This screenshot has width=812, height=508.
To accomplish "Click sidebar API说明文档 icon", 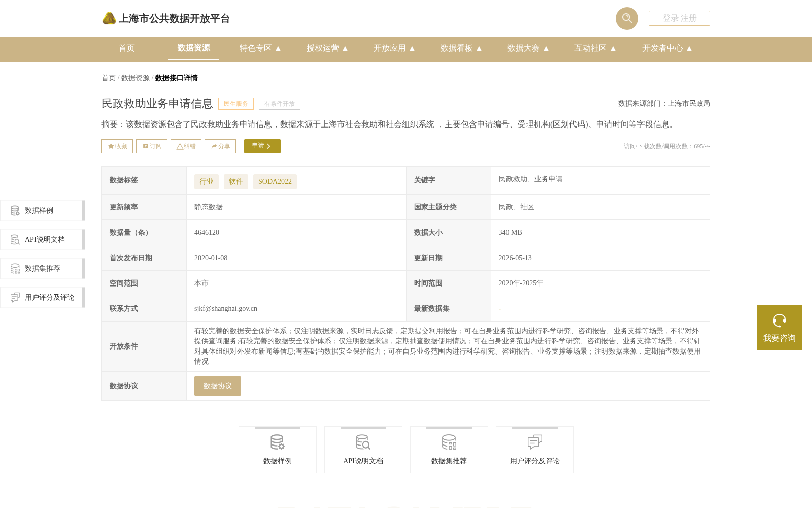I will pos(15,239).
